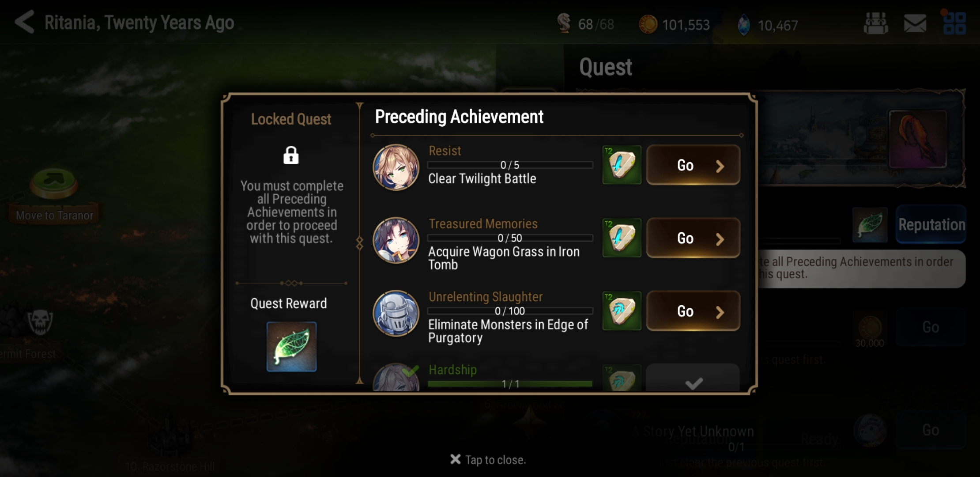Open the mail envelope icon
The width and height of the screenshot is (980, 477).
915,23
